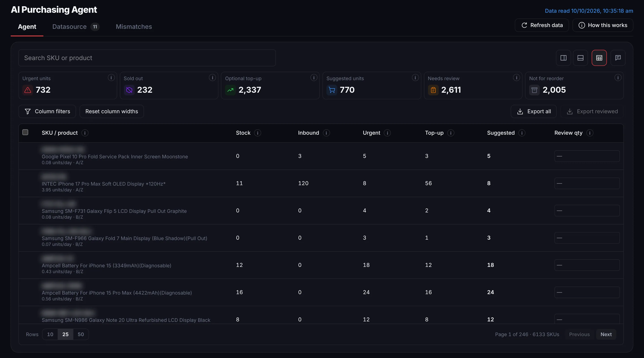Go to Next page
The height and width of the screenshot is (358, 644).
tap(606, 334)
